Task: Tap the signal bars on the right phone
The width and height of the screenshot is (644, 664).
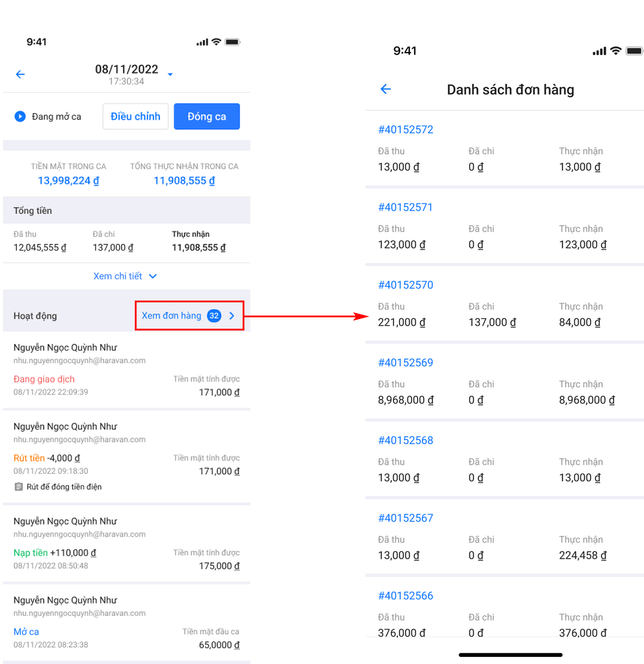Action: (599, 51)
